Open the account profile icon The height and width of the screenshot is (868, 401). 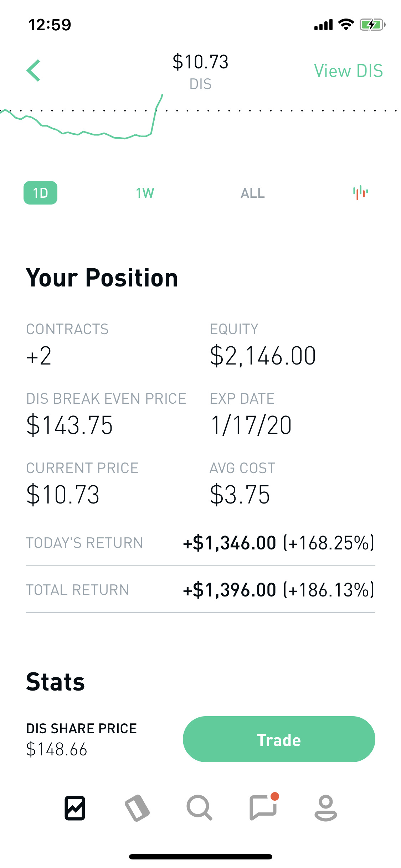326,808
